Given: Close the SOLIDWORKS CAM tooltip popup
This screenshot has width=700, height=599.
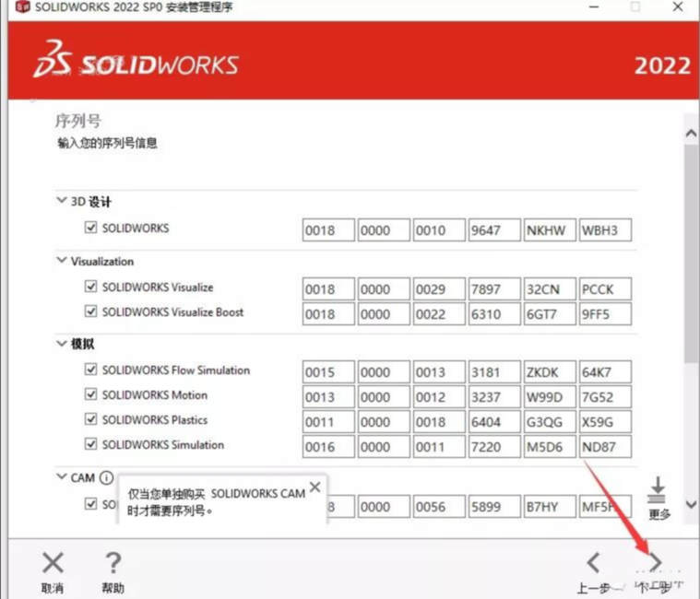Looking at the screenshot, I should coord(314,487).
